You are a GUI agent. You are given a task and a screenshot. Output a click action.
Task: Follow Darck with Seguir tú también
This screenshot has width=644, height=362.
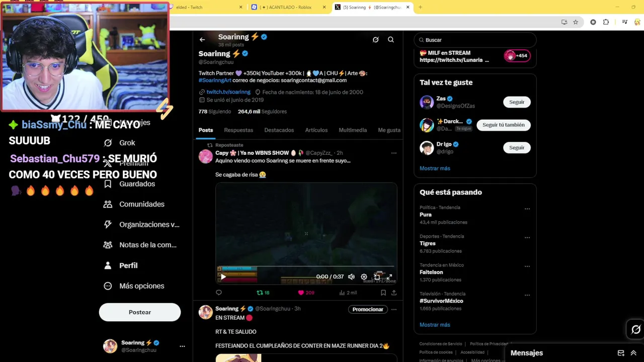(x=504, y=125)
